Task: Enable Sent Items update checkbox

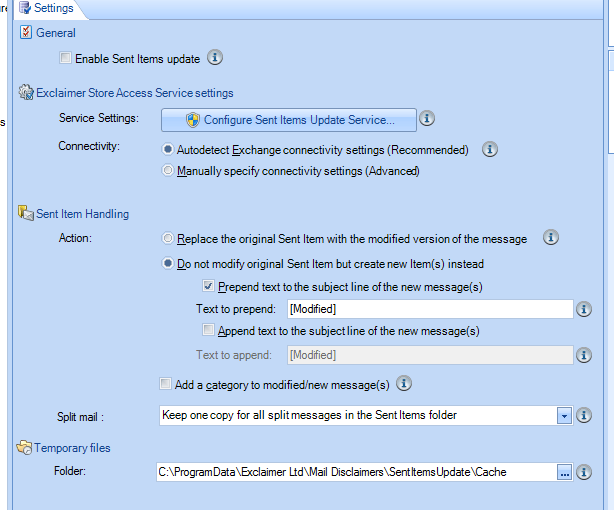Action: click(x=65, y=58)
